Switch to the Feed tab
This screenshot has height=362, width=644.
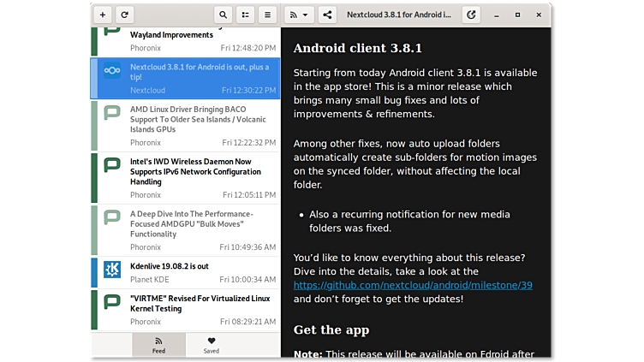pos(158,345)
